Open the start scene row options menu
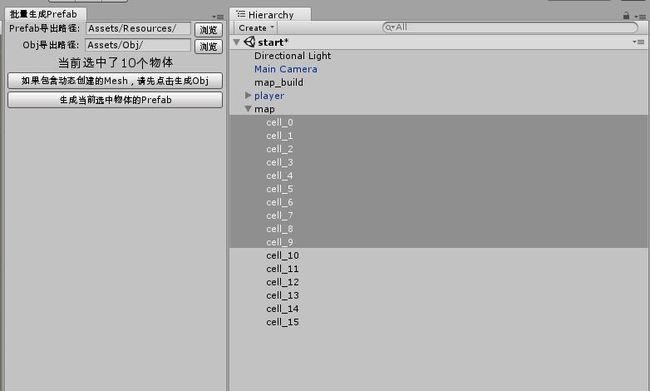The width and height of the screenshot is (650, 391). click(x=638, y=42)
